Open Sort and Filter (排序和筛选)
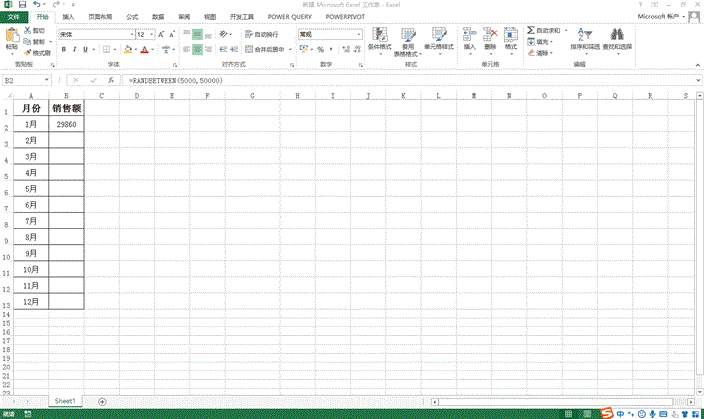The image size is (704, 419). tap(587, 36)
